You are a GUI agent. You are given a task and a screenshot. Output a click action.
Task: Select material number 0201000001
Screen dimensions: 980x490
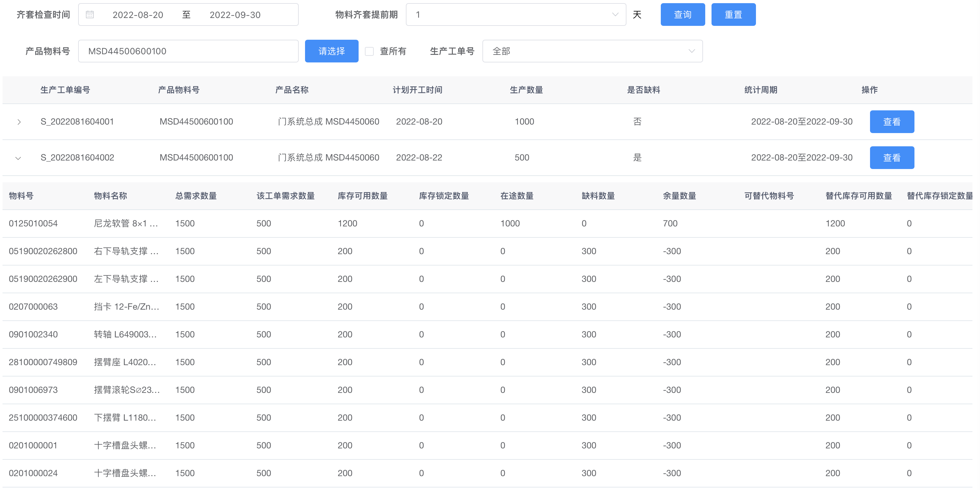pyautogui.click(x=33, y=446)
